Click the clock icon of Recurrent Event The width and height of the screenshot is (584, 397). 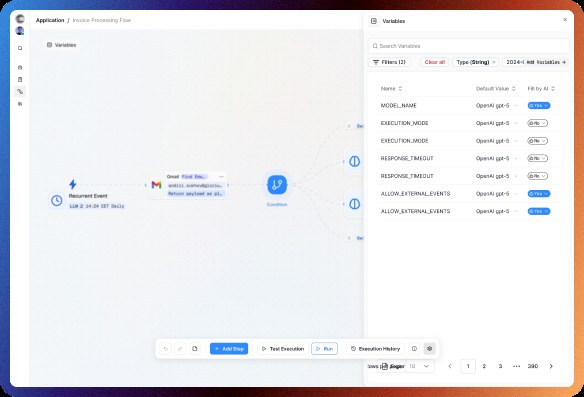(x=57, y=200)
